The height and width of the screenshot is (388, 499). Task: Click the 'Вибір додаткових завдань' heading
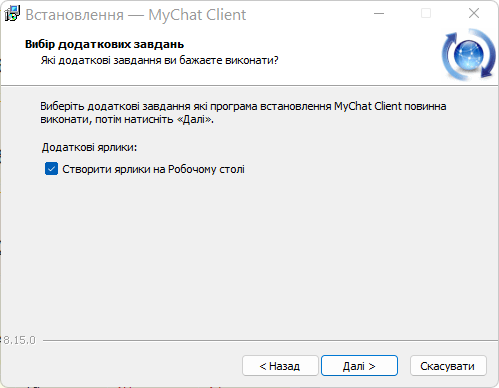pyautogui.click(x=104, y=44)
